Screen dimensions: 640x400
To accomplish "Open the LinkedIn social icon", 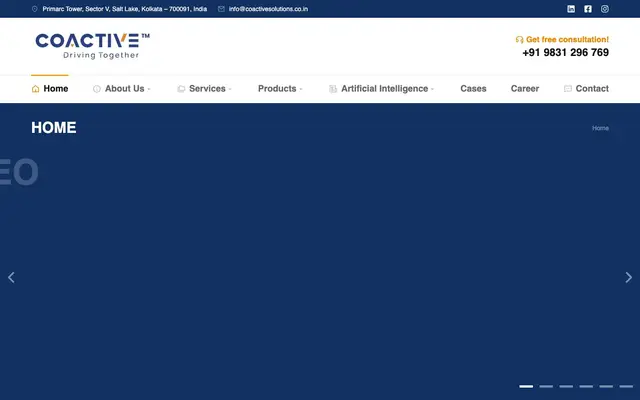I will tap(571, 9).
